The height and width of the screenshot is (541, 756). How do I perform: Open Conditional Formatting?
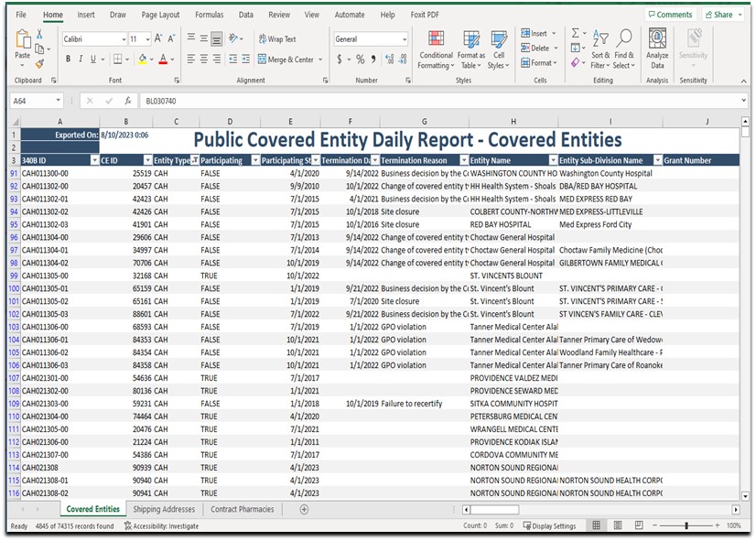436,49
